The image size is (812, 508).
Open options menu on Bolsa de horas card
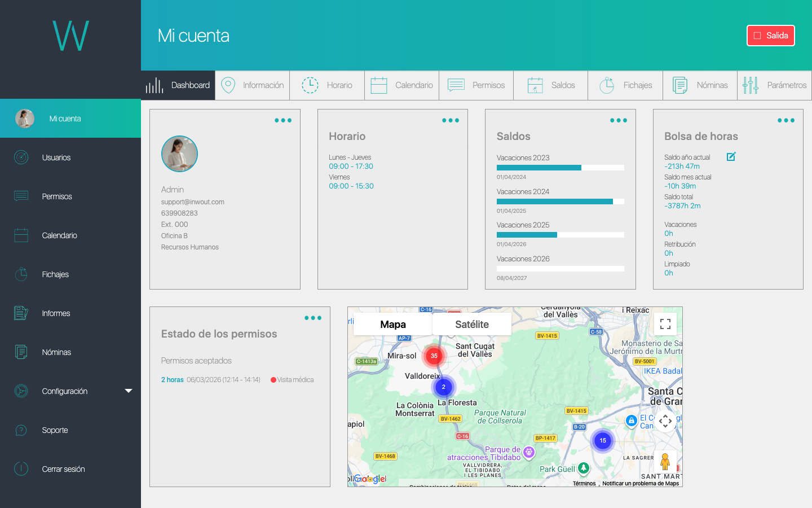pyautogui.click(x=786, y=120)
